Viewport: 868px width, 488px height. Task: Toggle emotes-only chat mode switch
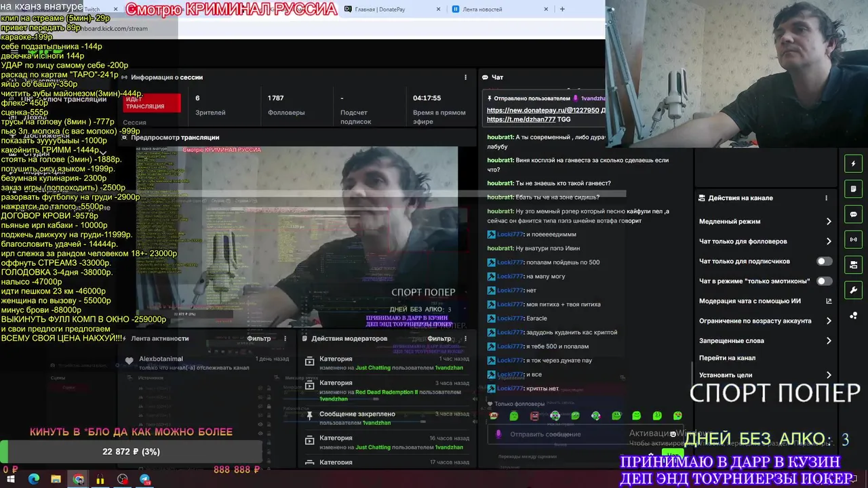pyautogui.click(x=824, y=281)
